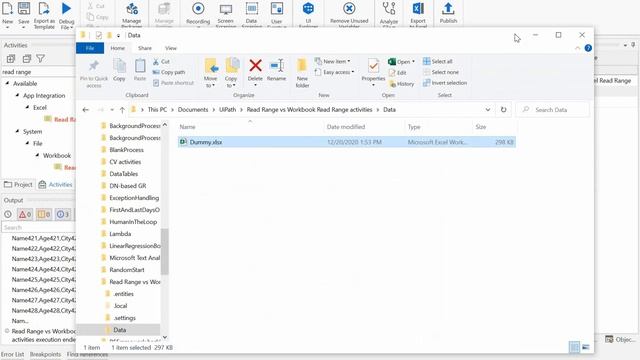Toggle info messages filter in Output panel
The width and height of the screenshot is (640, 360).
pyautogui.click(x=62, y=214)
